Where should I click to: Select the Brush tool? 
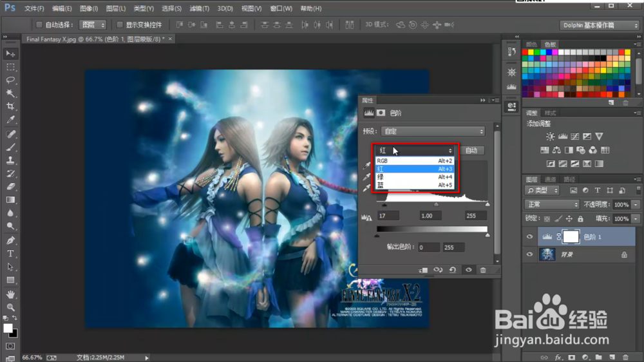click(10, 147)
